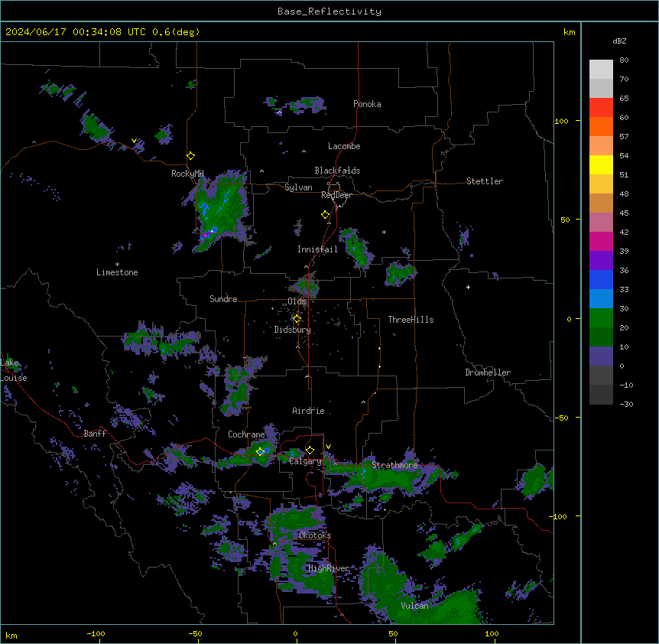The height and width of the screenshot is (644, 659).
Task: Pick the white 80 dBZ legend swatch
Action: 601,70
